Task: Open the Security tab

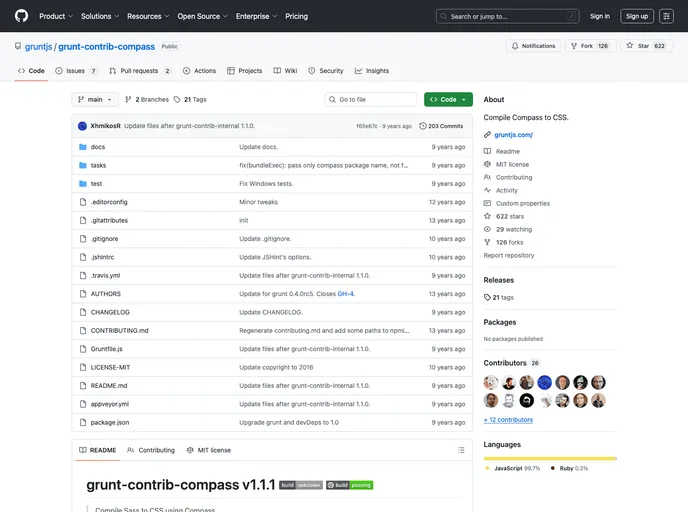Action: point(326,71)
